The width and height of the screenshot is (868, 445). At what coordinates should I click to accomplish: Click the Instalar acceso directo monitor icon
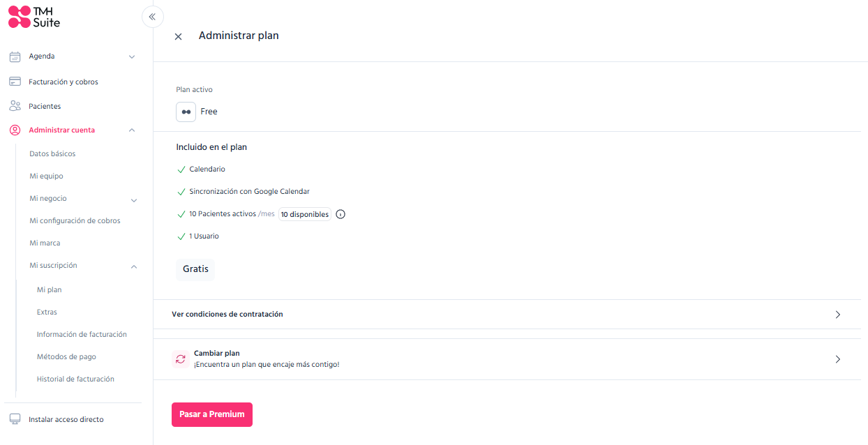point(15,419)
